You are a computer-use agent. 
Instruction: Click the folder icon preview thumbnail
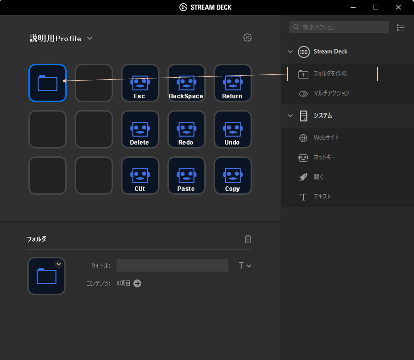pyautogui.click(x=47, y=276)
